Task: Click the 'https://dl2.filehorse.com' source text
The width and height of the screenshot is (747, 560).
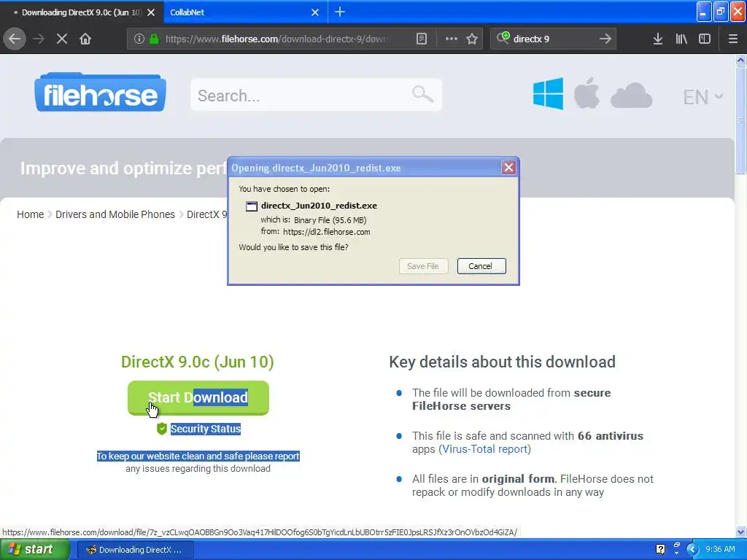Action: pyautogui.click(x=326, y=232)
